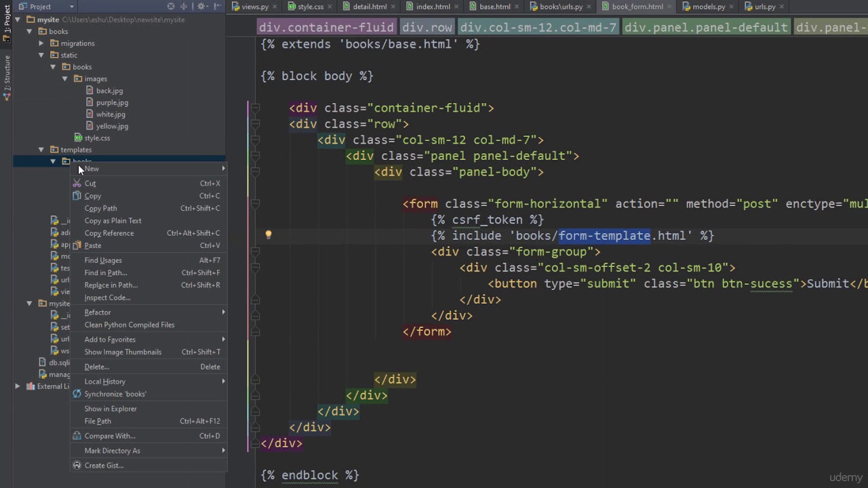This screenshot has height=488, width=868.
Task: Collapse the images folder
Action: tap(65, 79)
